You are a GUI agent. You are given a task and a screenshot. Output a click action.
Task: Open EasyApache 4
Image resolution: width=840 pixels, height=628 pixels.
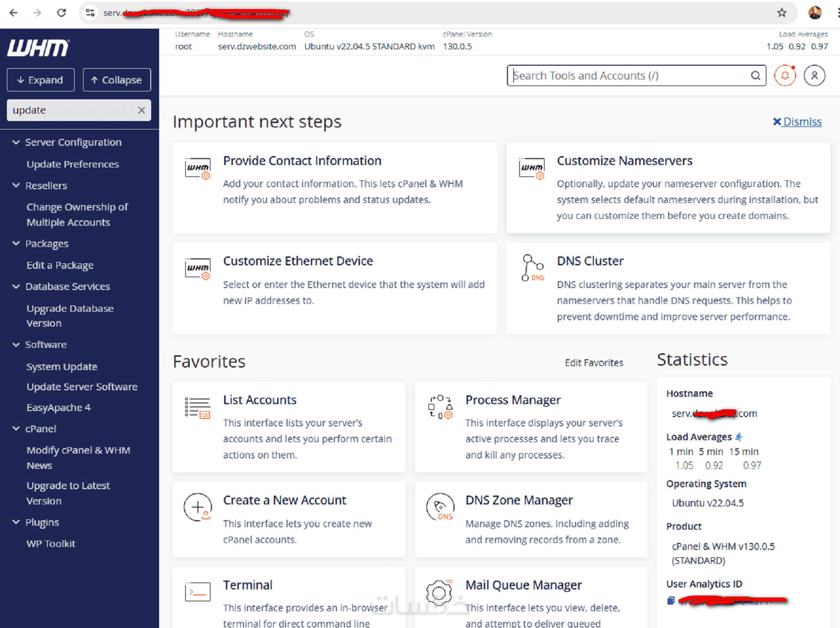[58, 408]
